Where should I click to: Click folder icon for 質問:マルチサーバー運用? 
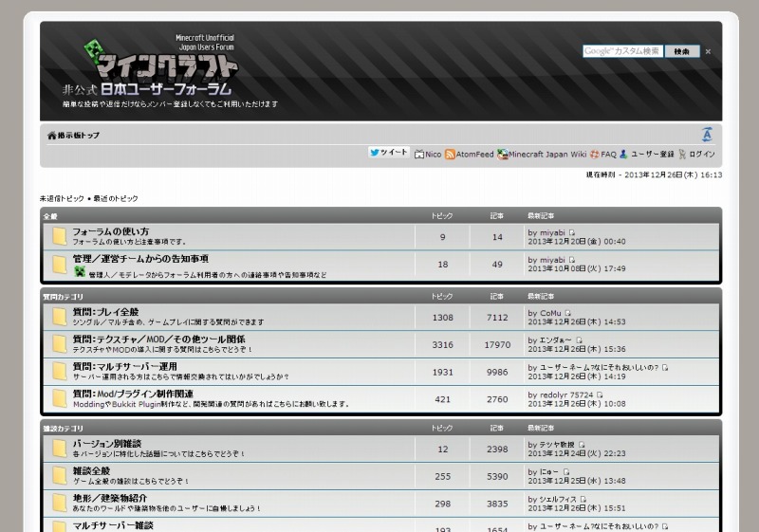click(59, 372)
